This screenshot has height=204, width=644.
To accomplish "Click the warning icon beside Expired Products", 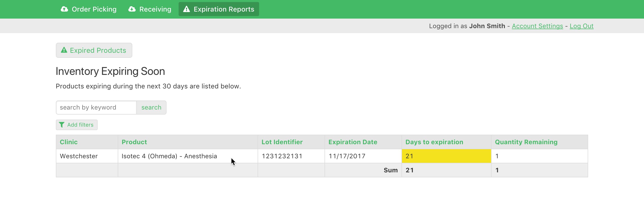I will coord(64,50).
